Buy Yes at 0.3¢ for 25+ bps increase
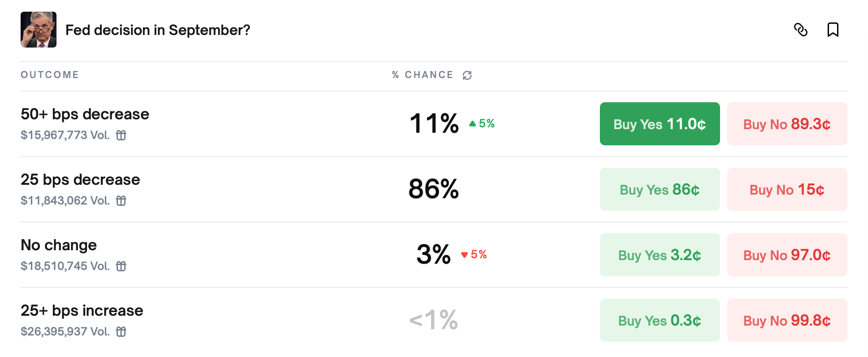The height and width of the screenshot is (357, 868). [x=660, y=320]
